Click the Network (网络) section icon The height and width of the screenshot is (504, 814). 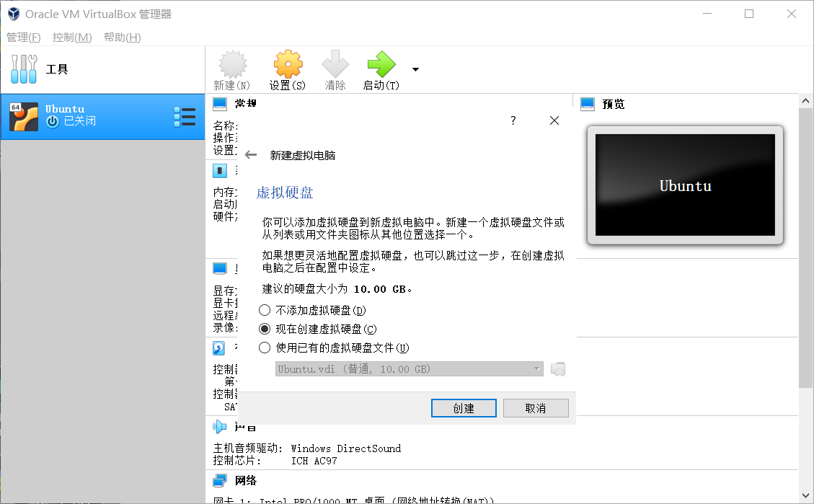point(220,481)
